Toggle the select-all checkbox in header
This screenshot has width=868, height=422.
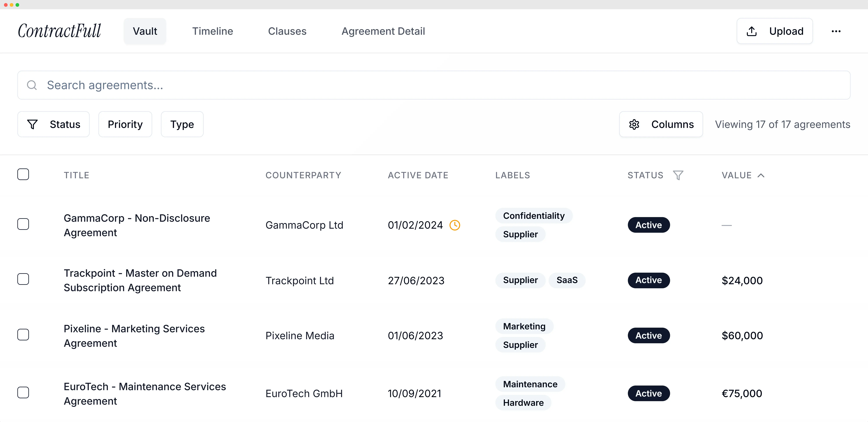tap(23, 174)
